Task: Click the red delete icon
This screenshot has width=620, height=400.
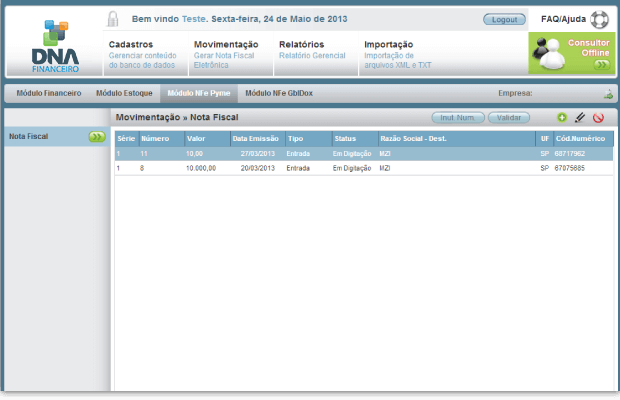Action: click(x=598, y=118)
